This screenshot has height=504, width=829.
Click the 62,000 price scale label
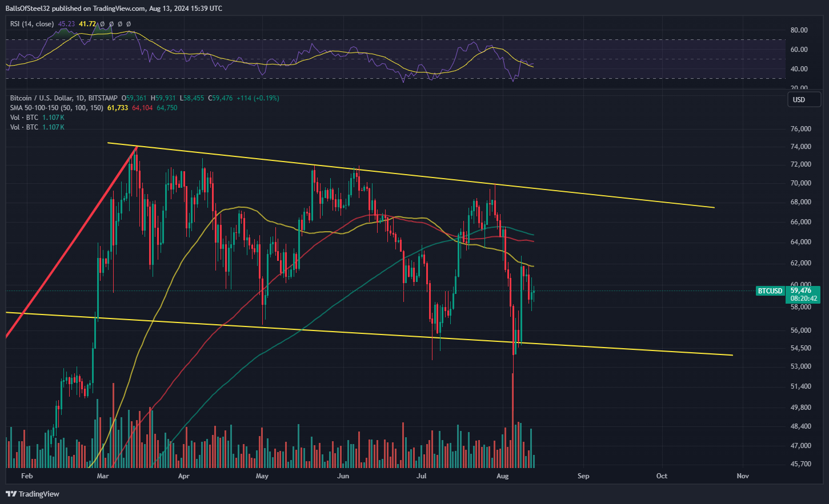(800, 263)
